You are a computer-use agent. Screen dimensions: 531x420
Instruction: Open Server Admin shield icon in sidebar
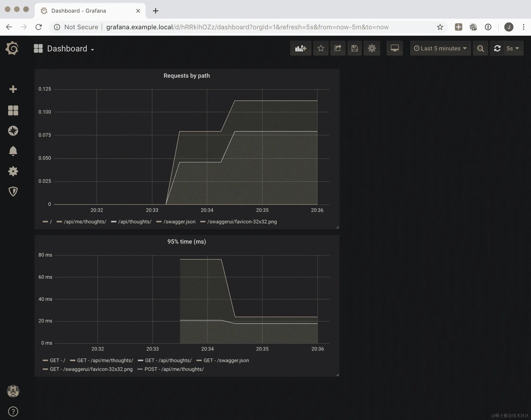pos(13,192)
